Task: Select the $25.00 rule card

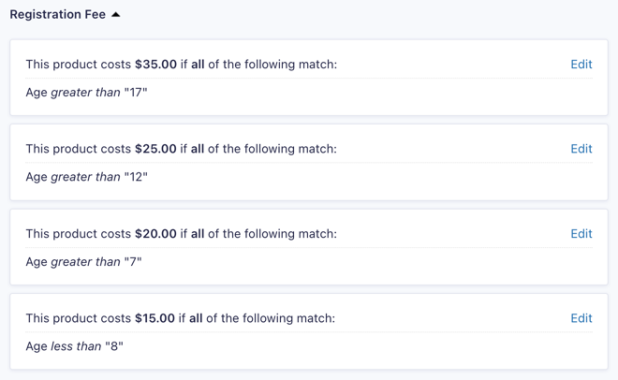Action: click(309, 162)
